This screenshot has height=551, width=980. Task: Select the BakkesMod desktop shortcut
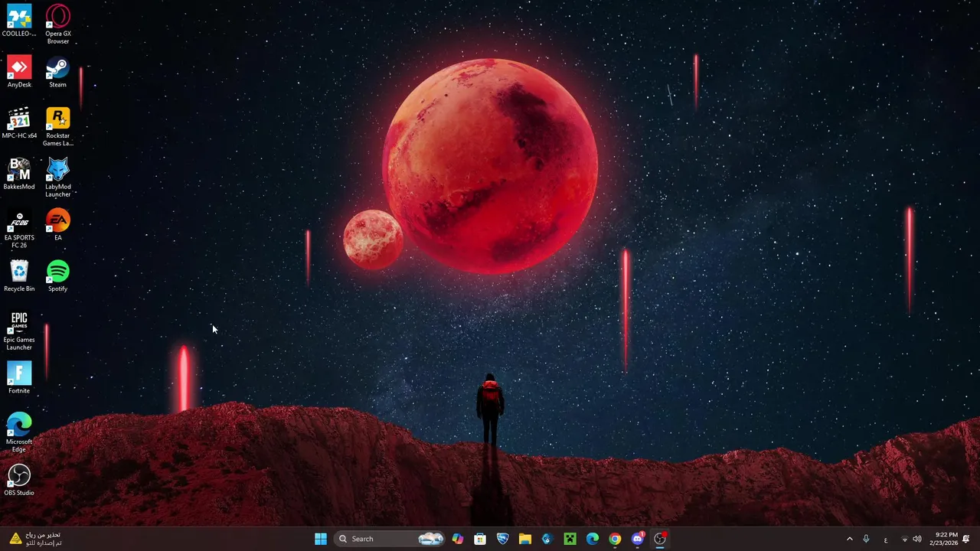pyautogui.click(x=19, y=174)
